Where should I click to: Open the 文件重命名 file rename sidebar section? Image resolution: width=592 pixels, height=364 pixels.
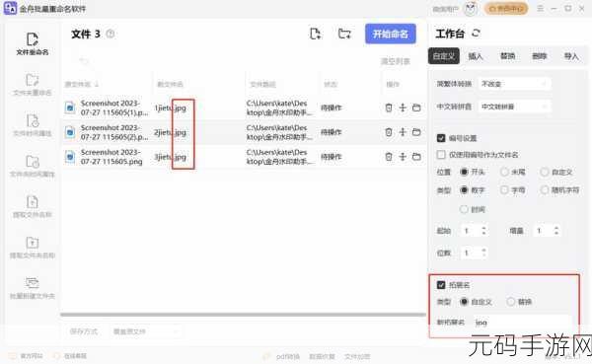(33, 44)
